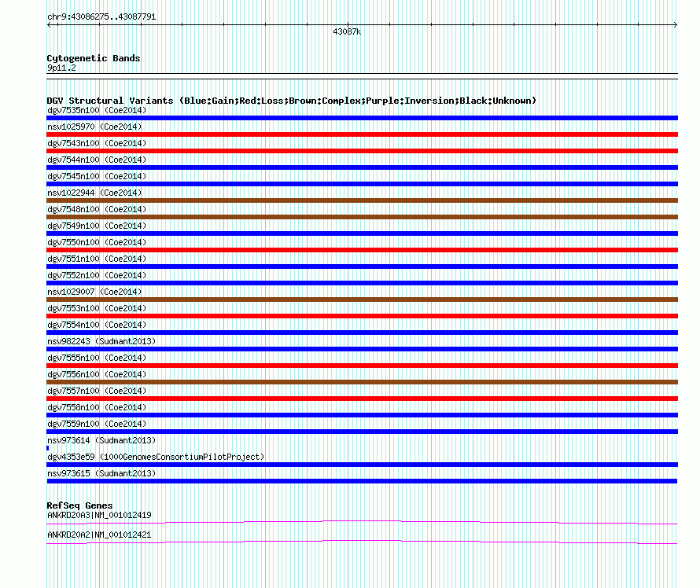Click the dgv7558n100 (Coe2014) label

97,407
